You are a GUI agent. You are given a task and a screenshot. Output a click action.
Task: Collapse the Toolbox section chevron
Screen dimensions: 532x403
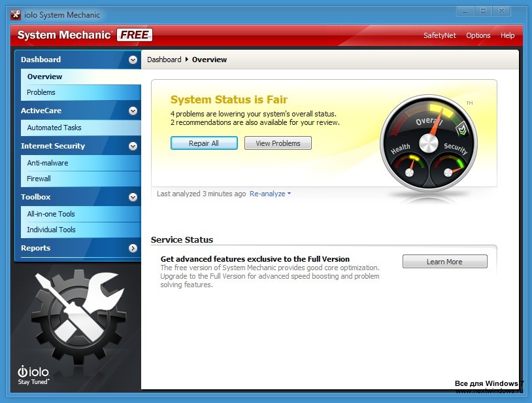click(133, 198)
